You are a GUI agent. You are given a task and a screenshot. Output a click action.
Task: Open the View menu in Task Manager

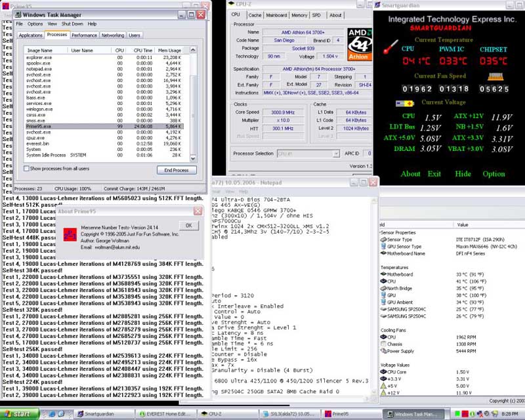click(52, 24)
